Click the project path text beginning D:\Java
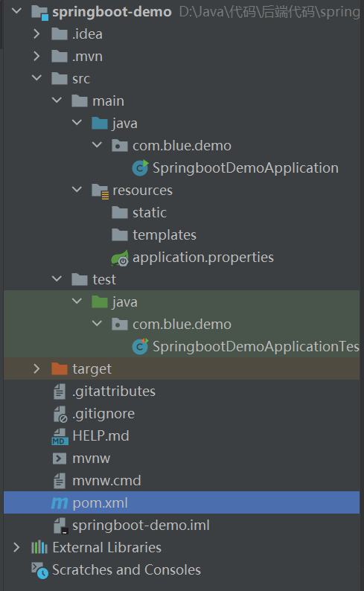This screenshot has height=591, width=364. [x=269, y=13]
